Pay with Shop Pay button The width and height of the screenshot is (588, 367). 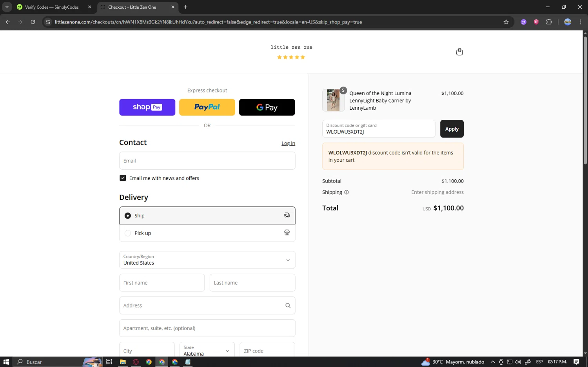[147, 107]
